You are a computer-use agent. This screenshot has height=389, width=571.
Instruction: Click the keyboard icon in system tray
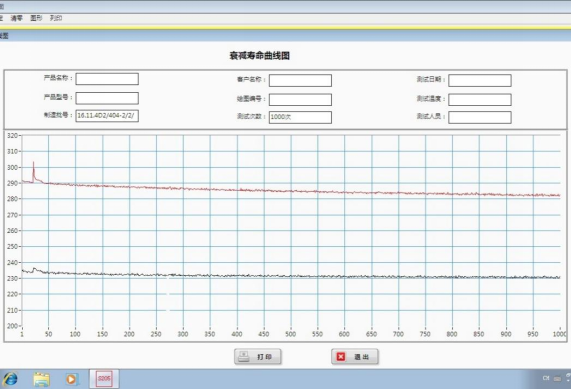point(557,378)
